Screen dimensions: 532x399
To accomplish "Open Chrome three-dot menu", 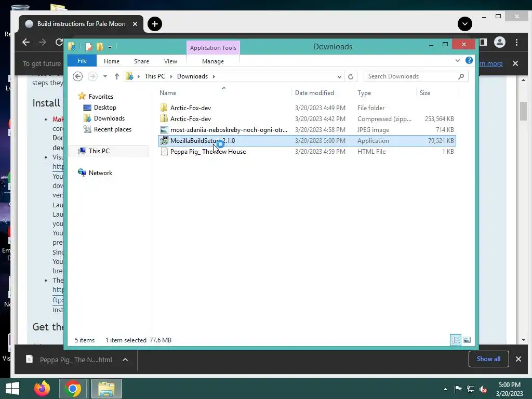I will (516, 42).
